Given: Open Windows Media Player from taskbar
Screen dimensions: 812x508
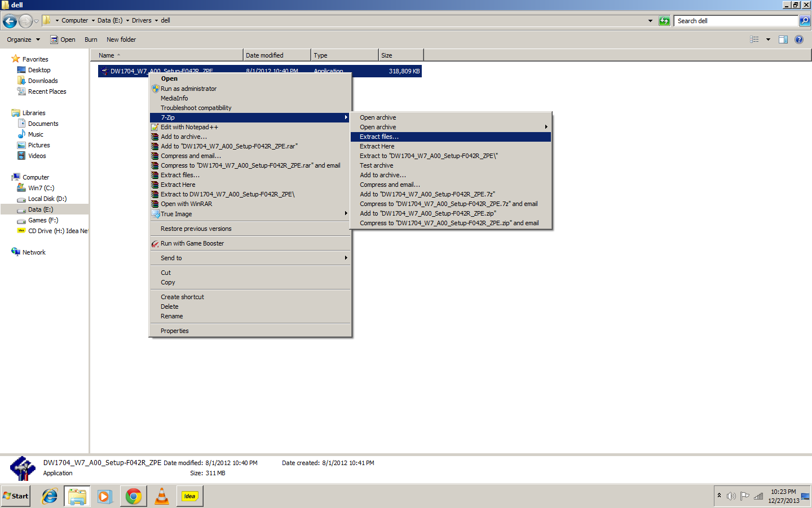Looking at the screenshot, I should point(105,496).
